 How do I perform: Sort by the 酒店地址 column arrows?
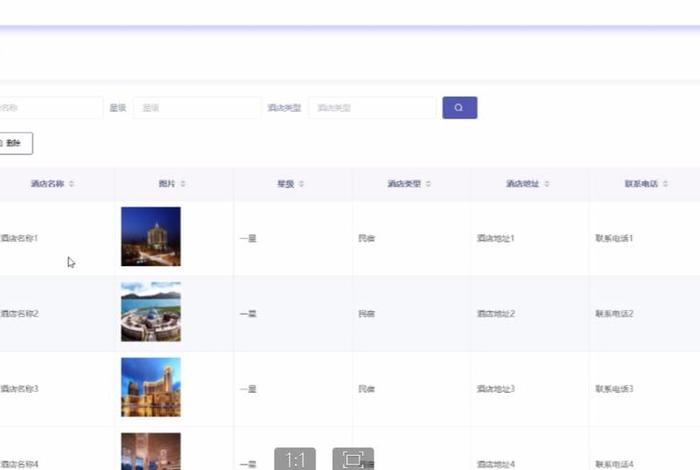coord(546,183)
